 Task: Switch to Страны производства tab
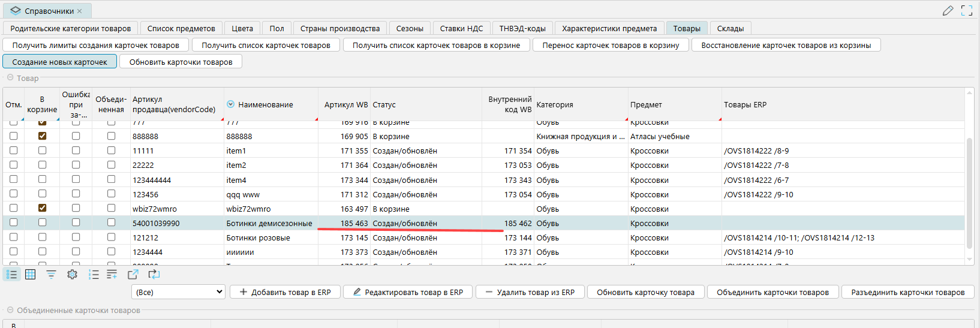tap(340, 28)
